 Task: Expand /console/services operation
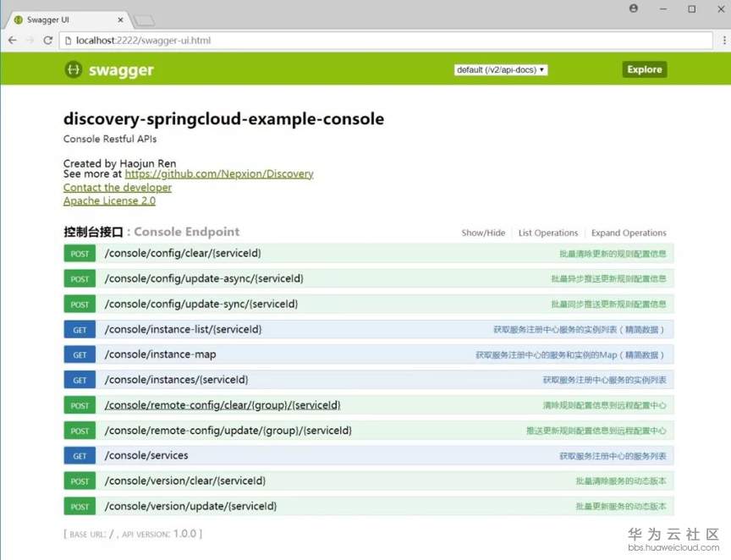[146, 456]
